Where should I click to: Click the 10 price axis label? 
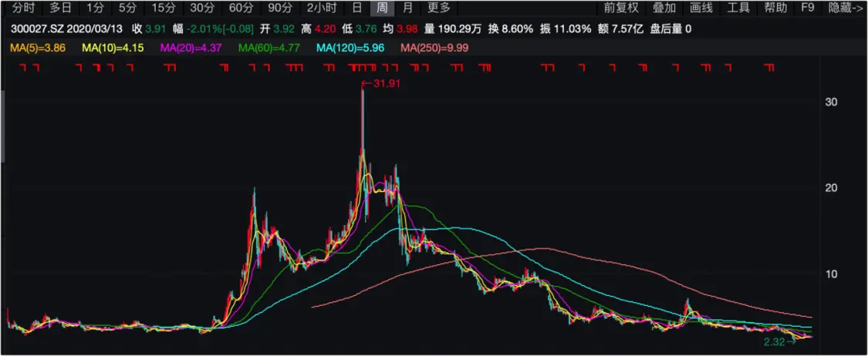[x=832, y=274]
